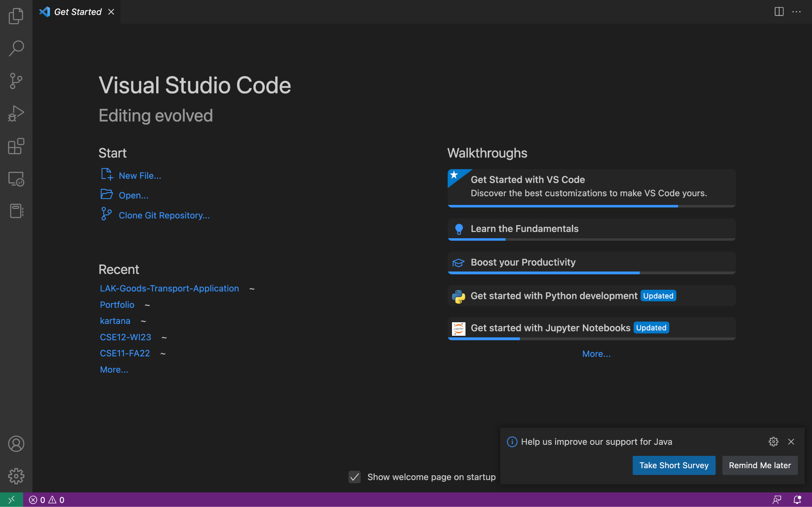This screenshot has width=812, height=507.
Task: Open the Extensions view
Action: pos(16,146)
